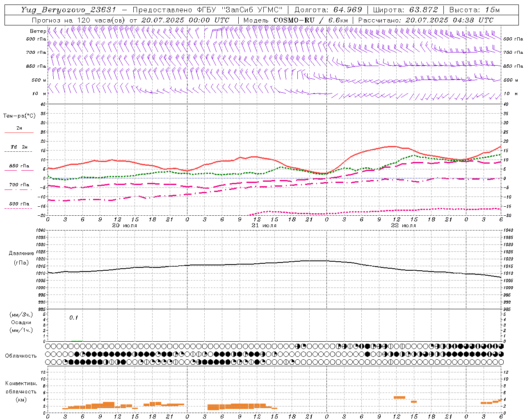
Task: Click the Ветер wind panel label
Action: tap(38, 31)
